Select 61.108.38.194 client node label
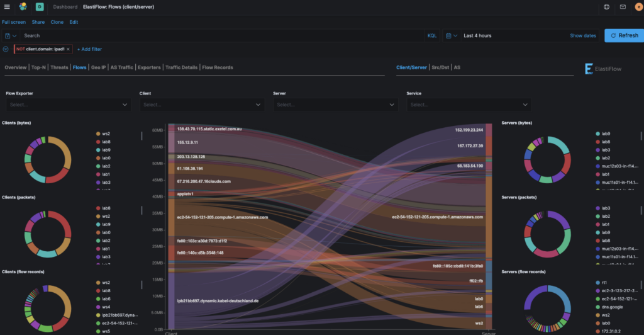Viewport: 644px width, 335px height. pyautogui.click(x=190, y=169)
